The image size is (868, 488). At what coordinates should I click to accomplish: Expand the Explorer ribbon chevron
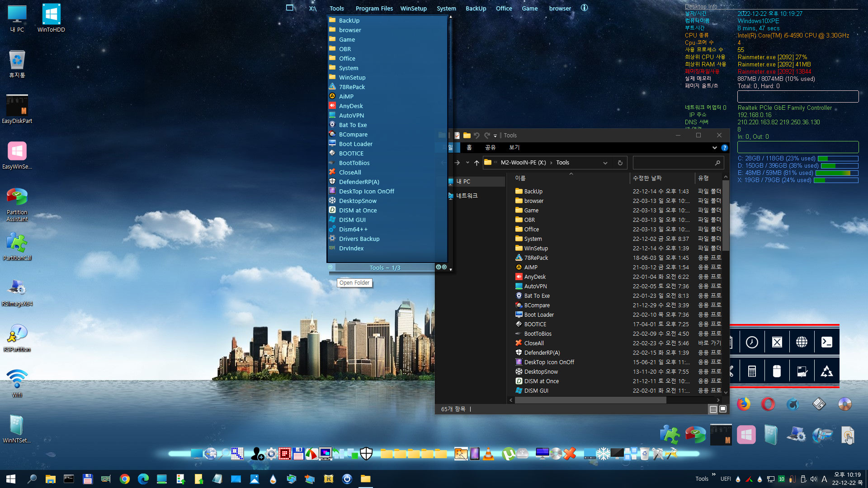coord(714,148)
